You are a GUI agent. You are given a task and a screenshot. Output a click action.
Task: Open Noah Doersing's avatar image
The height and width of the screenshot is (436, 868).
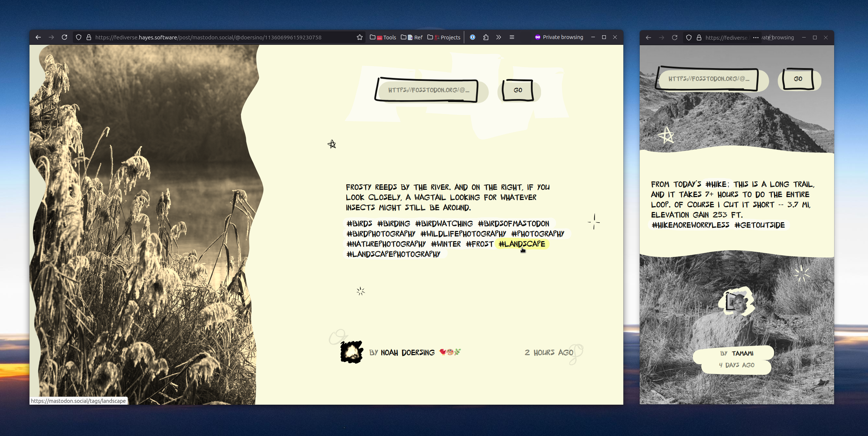pyautogui.click(x=352, y=352)
